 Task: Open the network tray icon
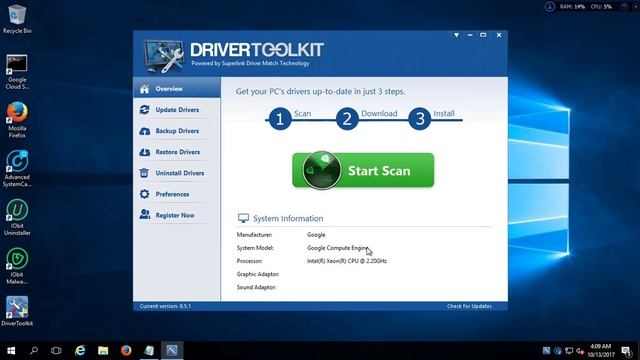(569, 351)
